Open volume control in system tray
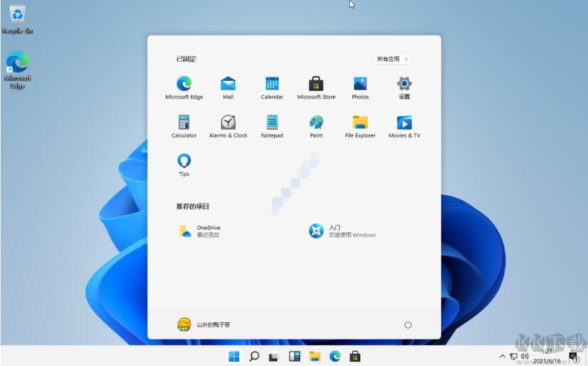This screenshot has height=366, width=588. (x=525, y=356)
